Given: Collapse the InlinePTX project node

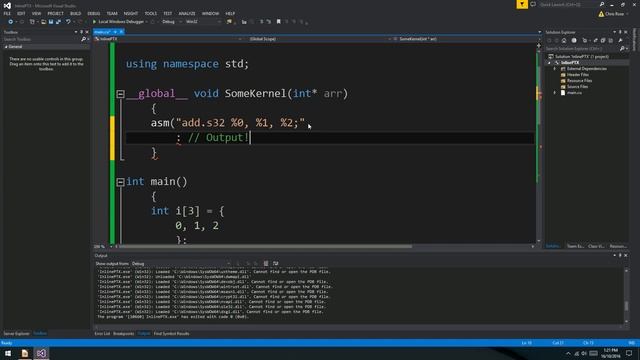Looking at the screenshot, I should (549, 63).
